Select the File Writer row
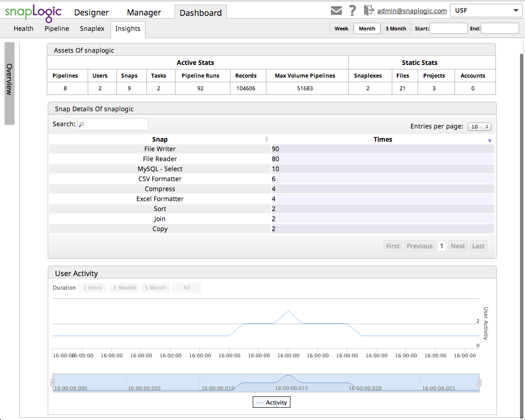Screen dimensions: 525x420 [271, 149]
